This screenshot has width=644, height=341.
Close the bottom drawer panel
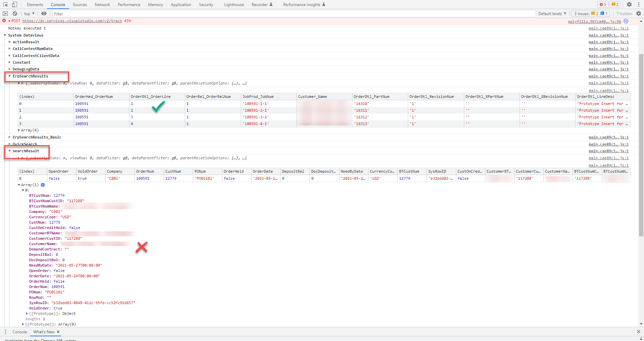(x=638, y=332)
